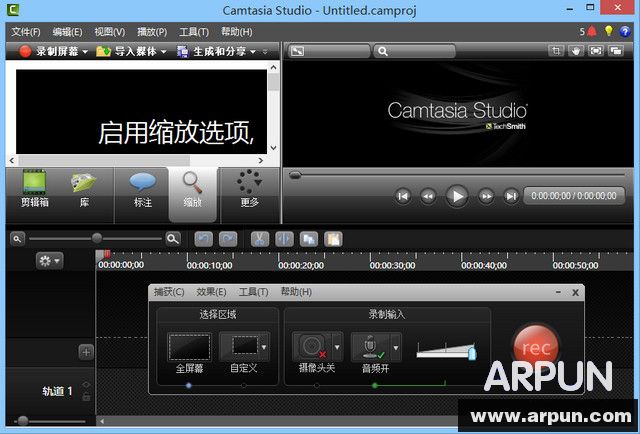Click the copy icon in timeline toolbar
This screenshot has width=640, height=434.
(309, 239)
